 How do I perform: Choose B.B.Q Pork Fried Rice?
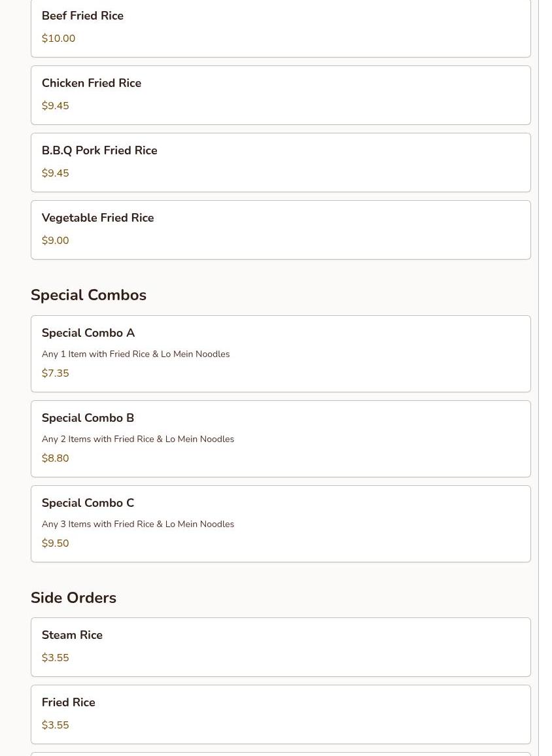coord(281,162)
